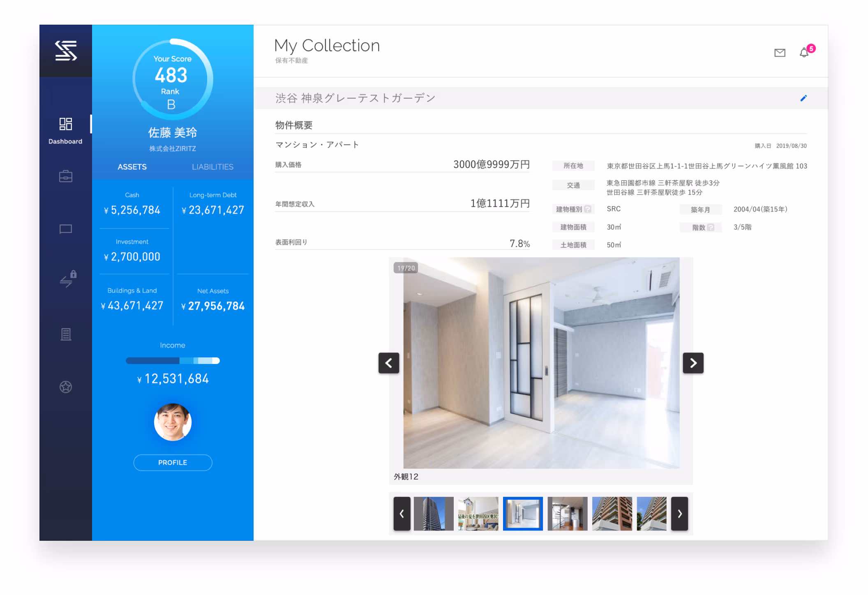
Task: Show the next photo in main viewer
Action: point(693,363)
